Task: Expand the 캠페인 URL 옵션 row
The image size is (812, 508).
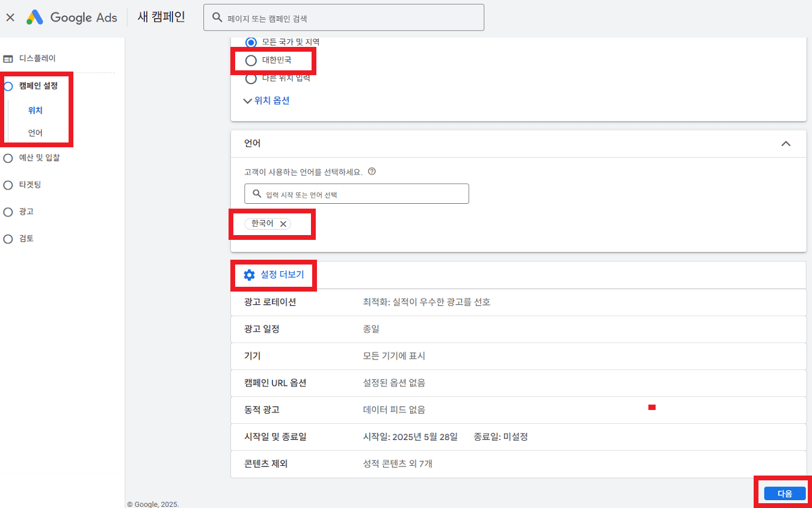Action: pyautogui.click(x=518, y=383)
